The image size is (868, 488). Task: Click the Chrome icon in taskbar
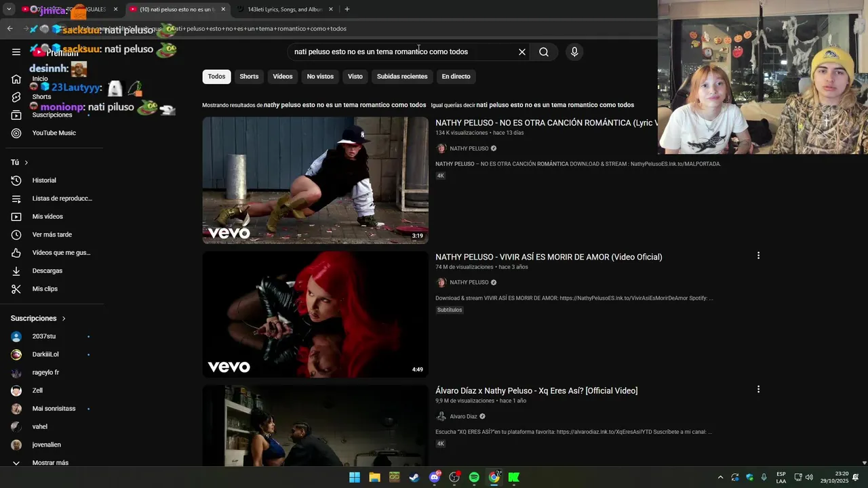(494, 477)
